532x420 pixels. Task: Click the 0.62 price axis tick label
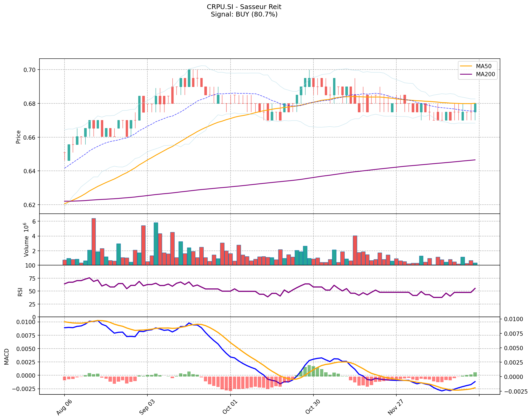tap(30, 205)
